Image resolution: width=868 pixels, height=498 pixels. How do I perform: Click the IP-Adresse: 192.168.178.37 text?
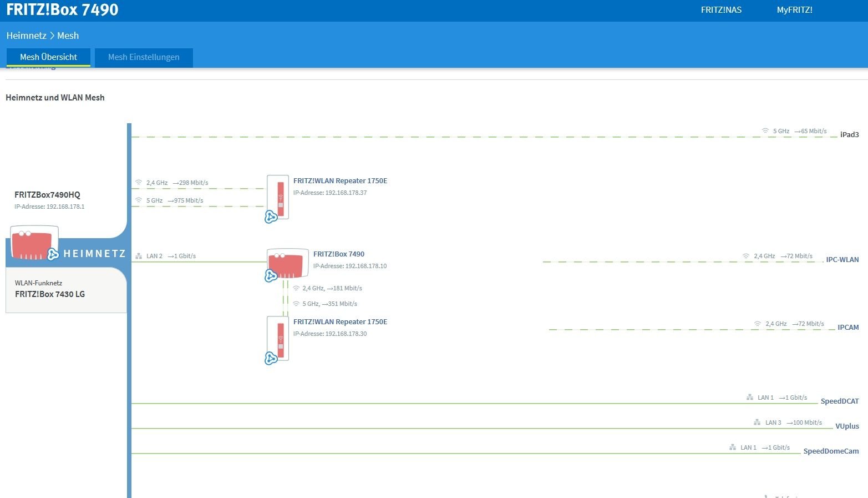click(330, 193)
